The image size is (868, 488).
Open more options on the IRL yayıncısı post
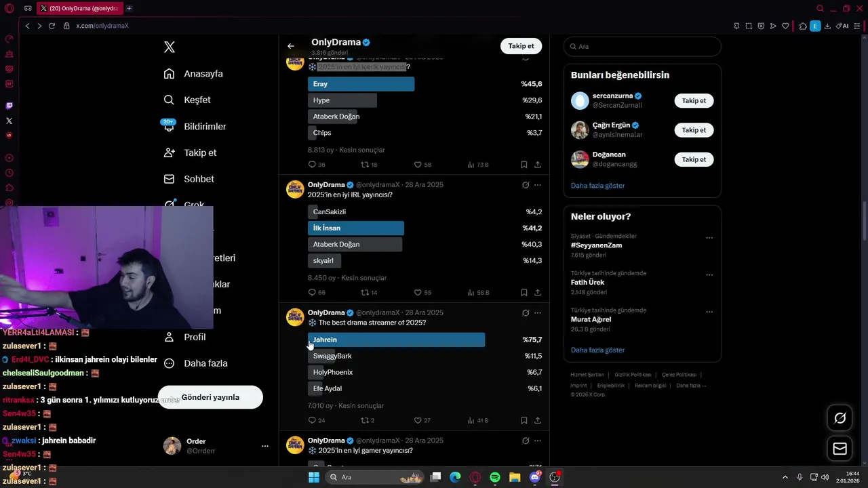[538, 185]
